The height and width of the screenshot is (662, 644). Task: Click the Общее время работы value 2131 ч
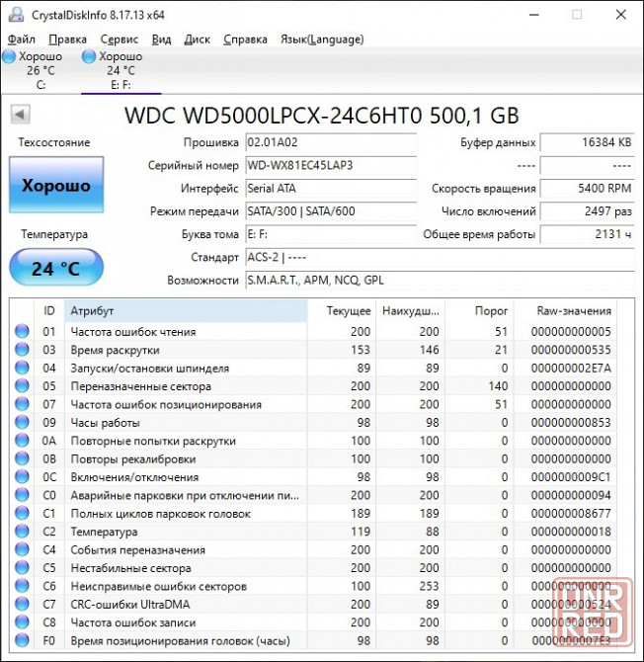click(x=587, y=234)
